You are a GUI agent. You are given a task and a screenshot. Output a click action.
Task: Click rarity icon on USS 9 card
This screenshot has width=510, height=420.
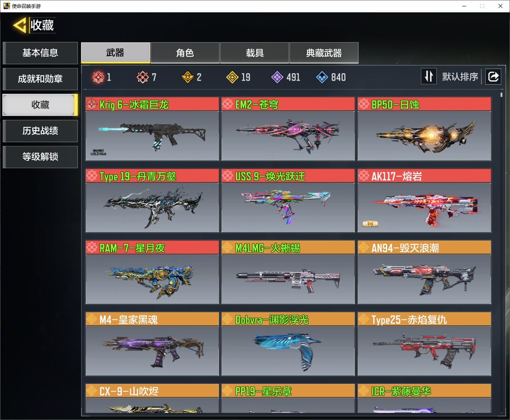(228, 176)
